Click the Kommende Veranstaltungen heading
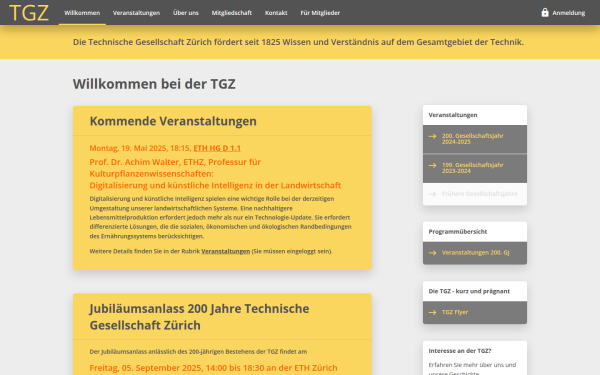 173,121
